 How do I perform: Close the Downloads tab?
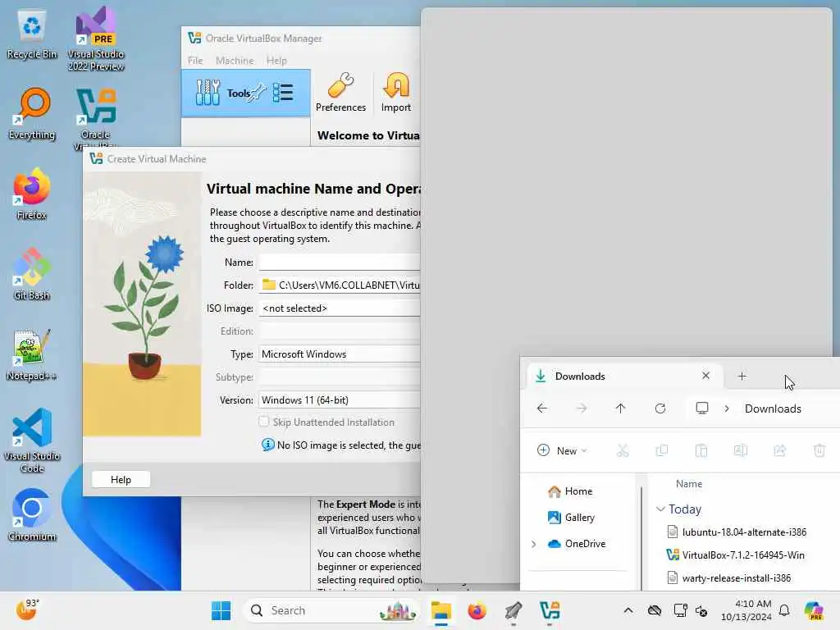coord(705,376)
